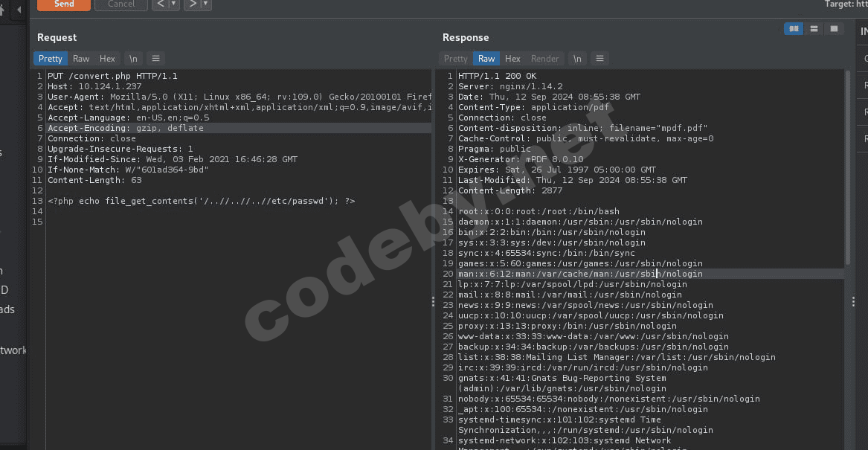Click the HTTP/1.1 200 OK response line

(497, 76)
